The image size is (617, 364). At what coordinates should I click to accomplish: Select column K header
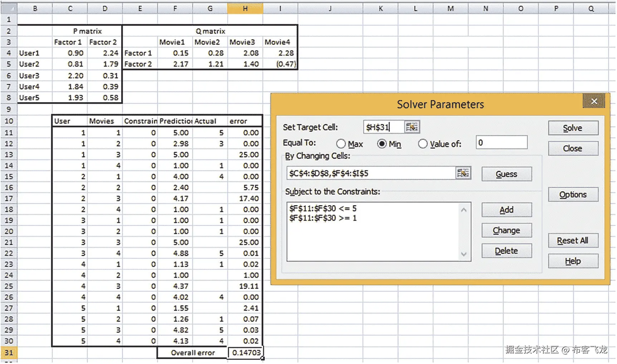[381, 9]
